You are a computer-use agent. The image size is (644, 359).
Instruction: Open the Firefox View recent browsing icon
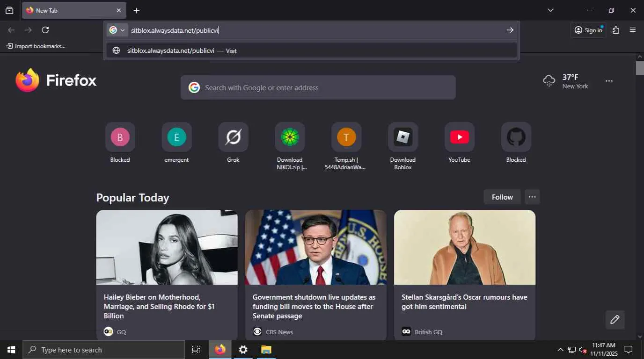pos(9,10)
